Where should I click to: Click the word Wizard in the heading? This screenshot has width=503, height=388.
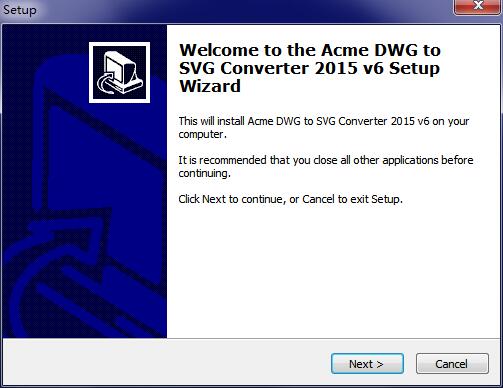click(x=210, y=86)
